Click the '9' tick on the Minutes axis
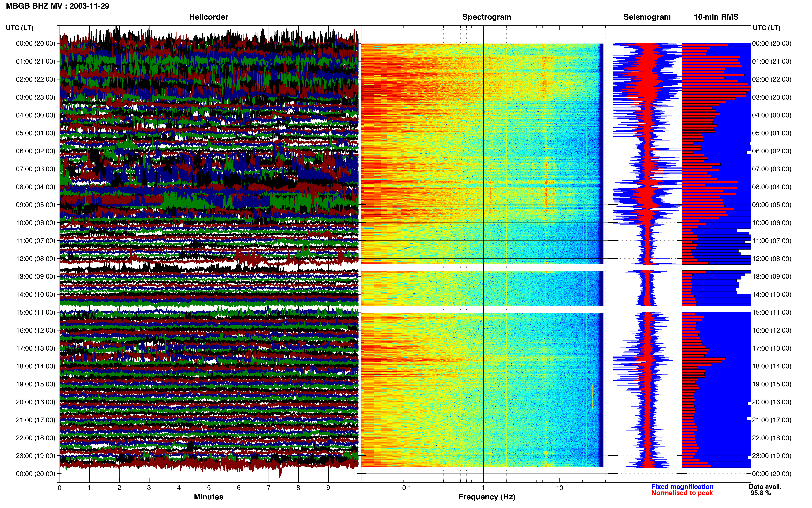The height and width of the screenshot is (508, 812). 328,488
